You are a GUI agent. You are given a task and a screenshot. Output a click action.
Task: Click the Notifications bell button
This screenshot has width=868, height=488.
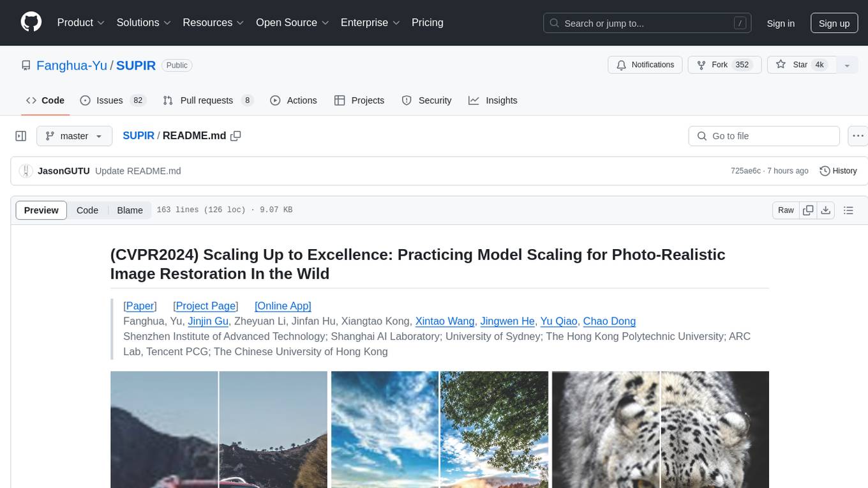click(x=645, y=65)
